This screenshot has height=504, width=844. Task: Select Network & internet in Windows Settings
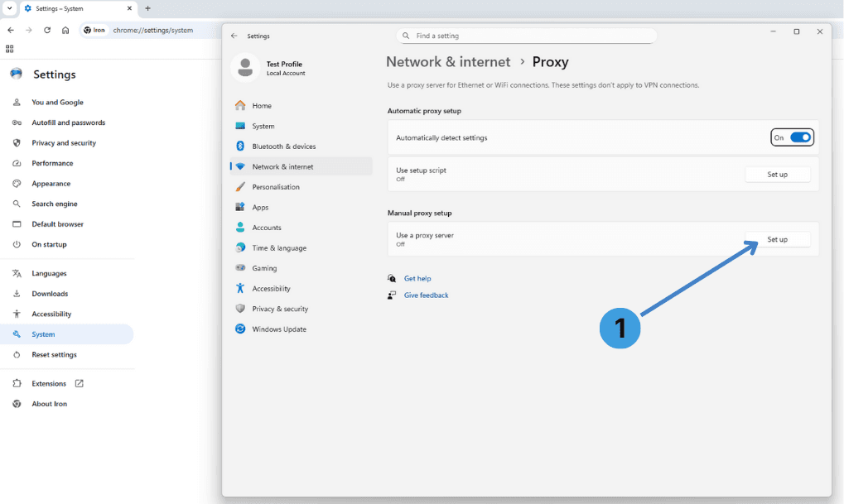point(301,166)
